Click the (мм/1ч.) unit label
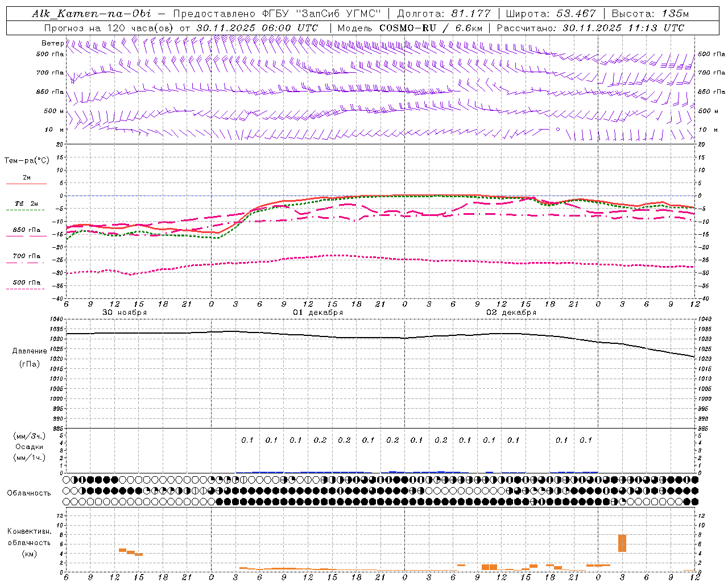The image size is (728, 582). [x=30, y=458]
